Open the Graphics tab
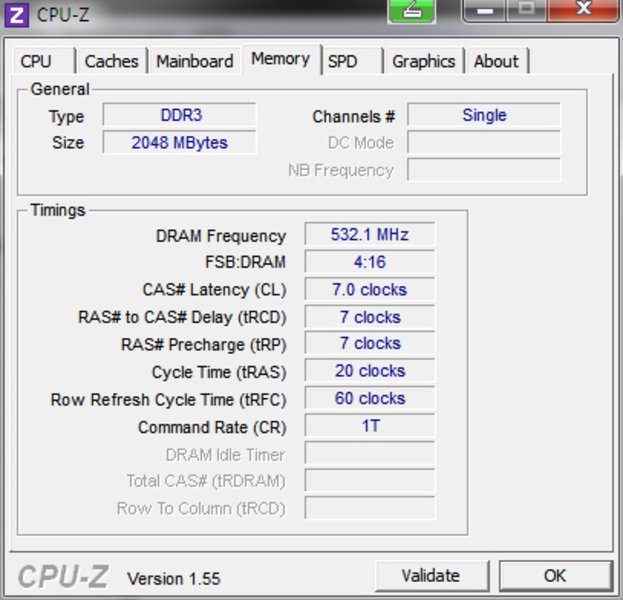 click(x=424, y=61)
